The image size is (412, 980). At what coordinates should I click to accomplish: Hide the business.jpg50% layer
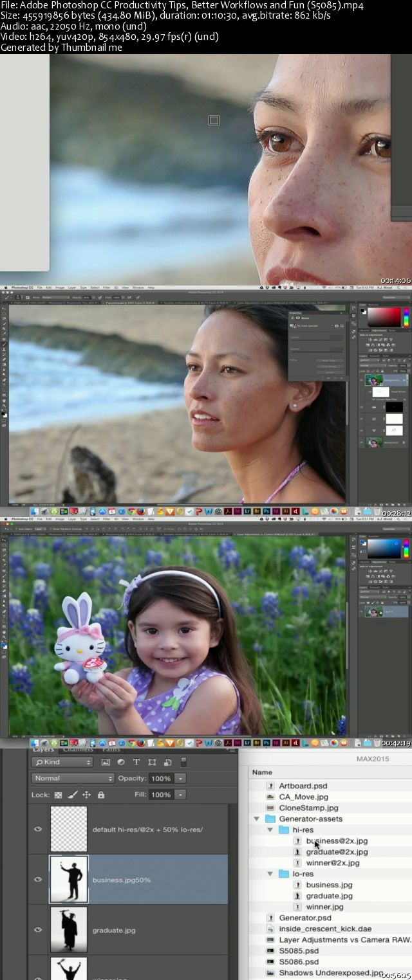click(x=38, y=879)
